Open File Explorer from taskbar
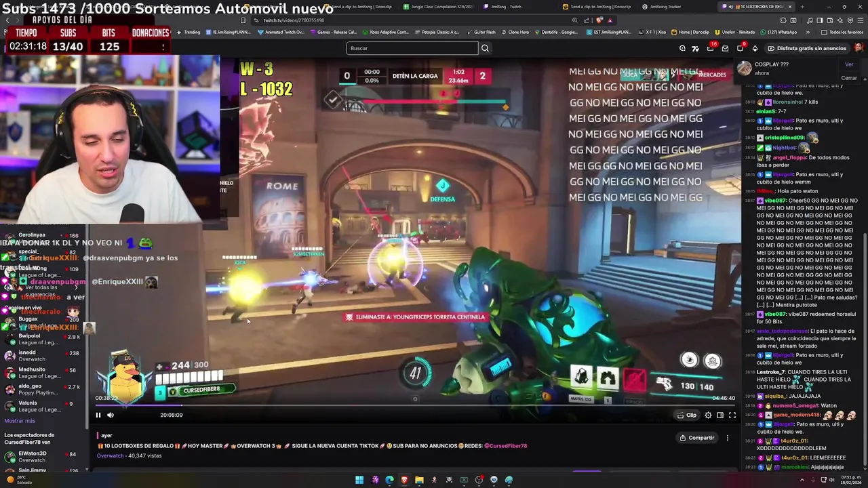The height and width of the screenshot is (488, 868). pos(419,480)
